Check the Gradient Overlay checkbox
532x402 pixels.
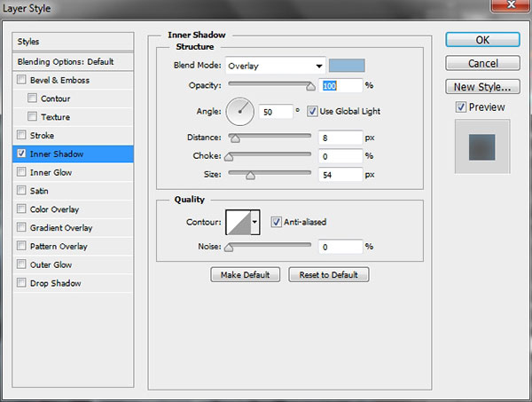click(21, 227)
